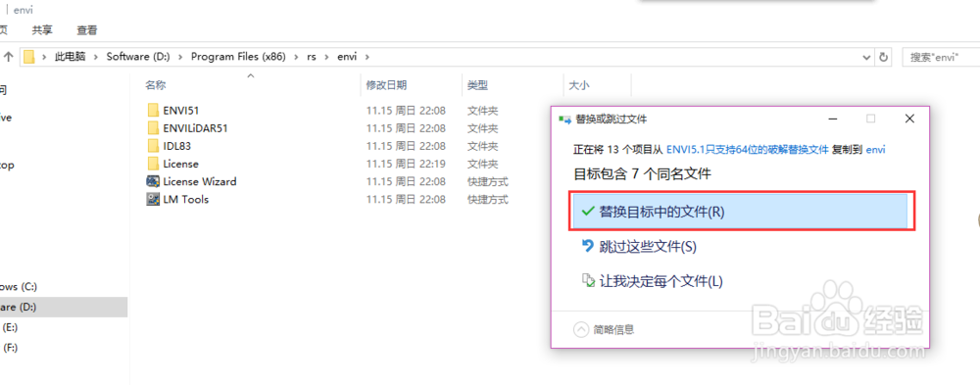This screenshot has height=385, width=980.
Task: Expand chevron after Program Files (x86)
Action: pos(296,57)
